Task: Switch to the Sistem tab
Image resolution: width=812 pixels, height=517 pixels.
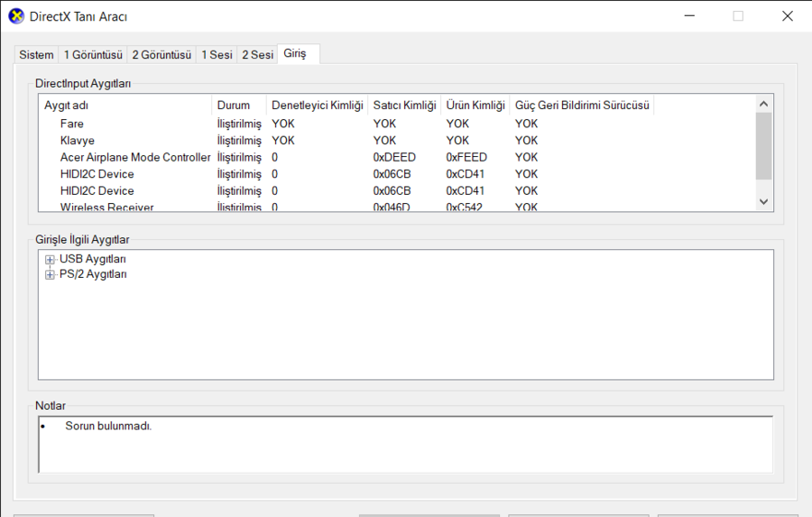Action: 36,55
